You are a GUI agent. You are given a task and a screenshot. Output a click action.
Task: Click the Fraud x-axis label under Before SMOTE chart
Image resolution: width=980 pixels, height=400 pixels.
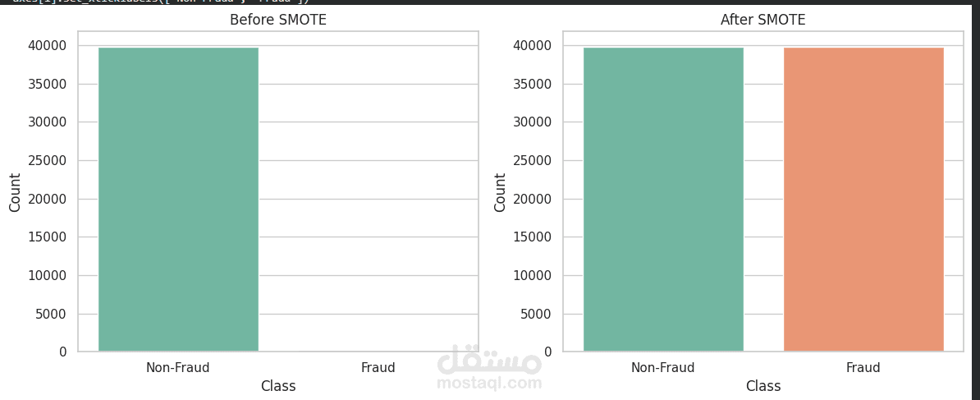378,367
